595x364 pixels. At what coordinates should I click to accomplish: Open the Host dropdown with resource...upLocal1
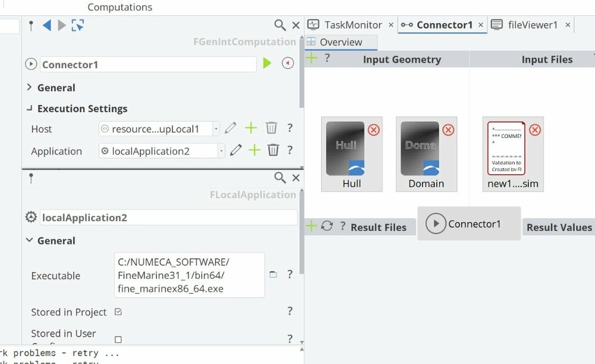coord(159,129)
